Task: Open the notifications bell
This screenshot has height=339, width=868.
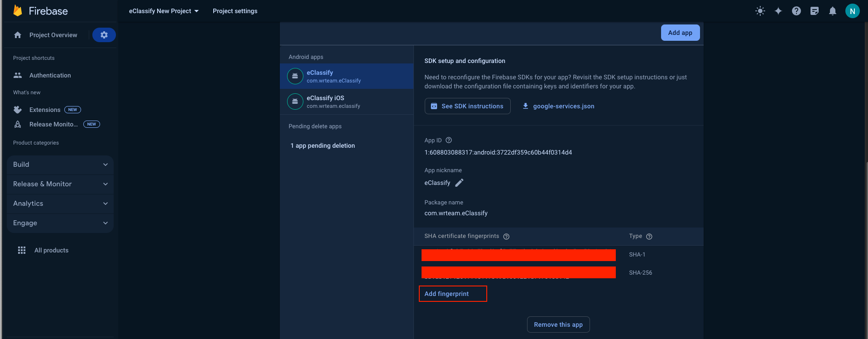Action: pos(832,11)
